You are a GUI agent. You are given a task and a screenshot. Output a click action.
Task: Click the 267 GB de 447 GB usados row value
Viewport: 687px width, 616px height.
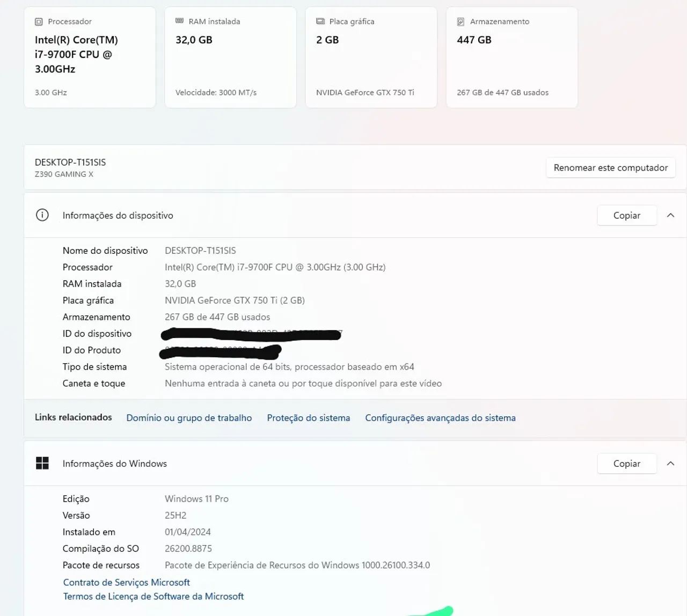(217, 317)
